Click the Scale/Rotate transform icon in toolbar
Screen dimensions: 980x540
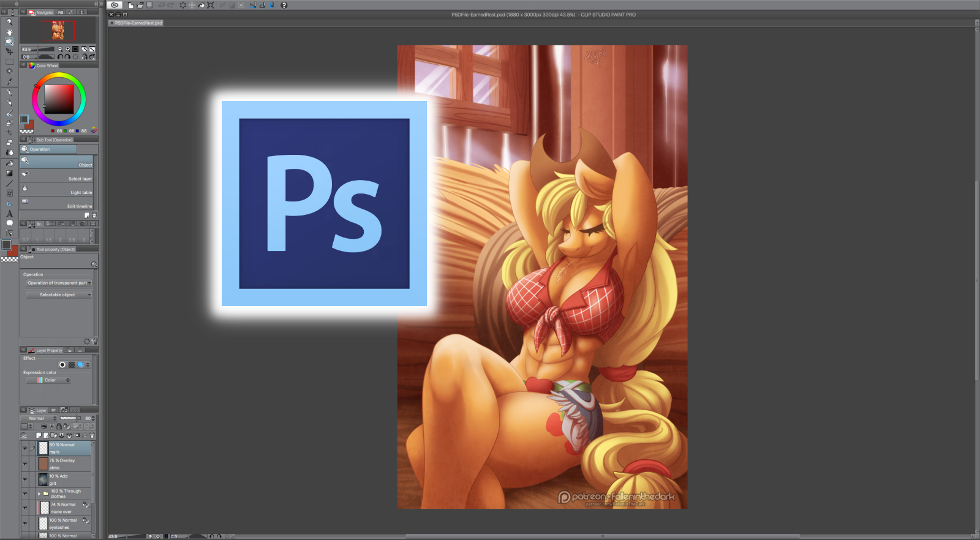pyautogui.click(x=210, y=5)
